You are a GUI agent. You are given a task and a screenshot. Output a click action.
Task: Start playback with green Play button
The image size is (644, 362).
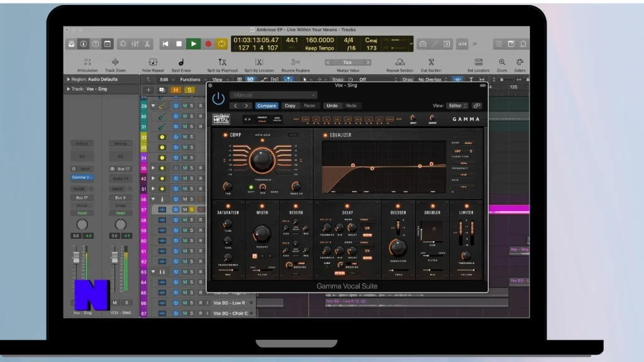tap(194, 44)
